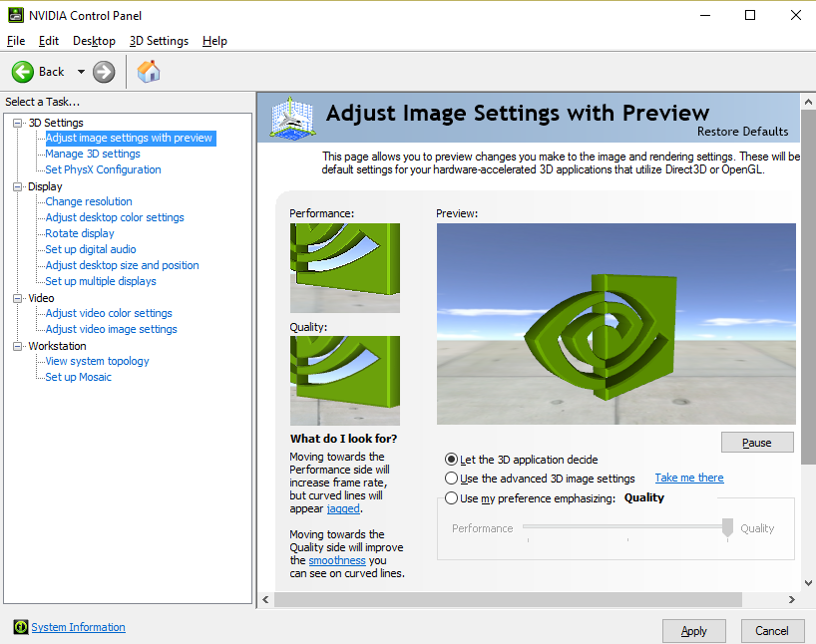Click the NVIDIA Control Panel title icon
Image resolution: width=816 pixels, height=644 pixels.
pyautogui.click(x=16, y=15)
